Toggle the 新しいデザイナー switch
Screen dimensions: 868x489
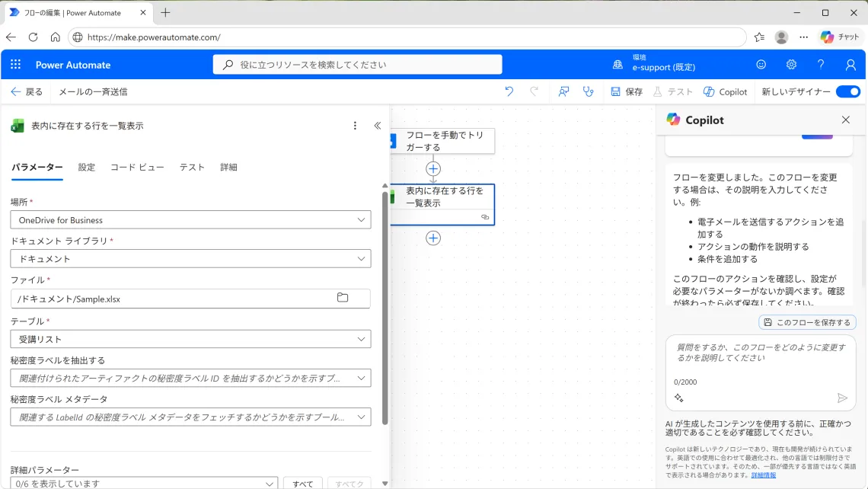tap(847, 91)
